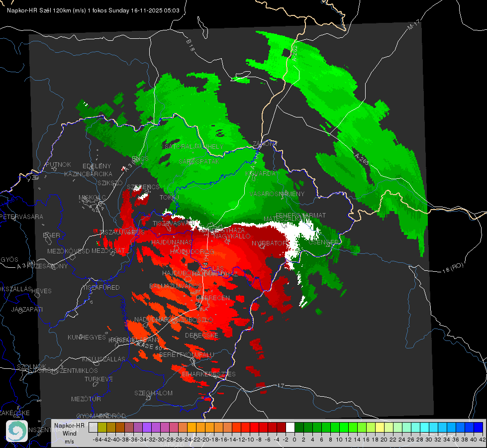Click the A42/E 60 road label

pos(149,346)
